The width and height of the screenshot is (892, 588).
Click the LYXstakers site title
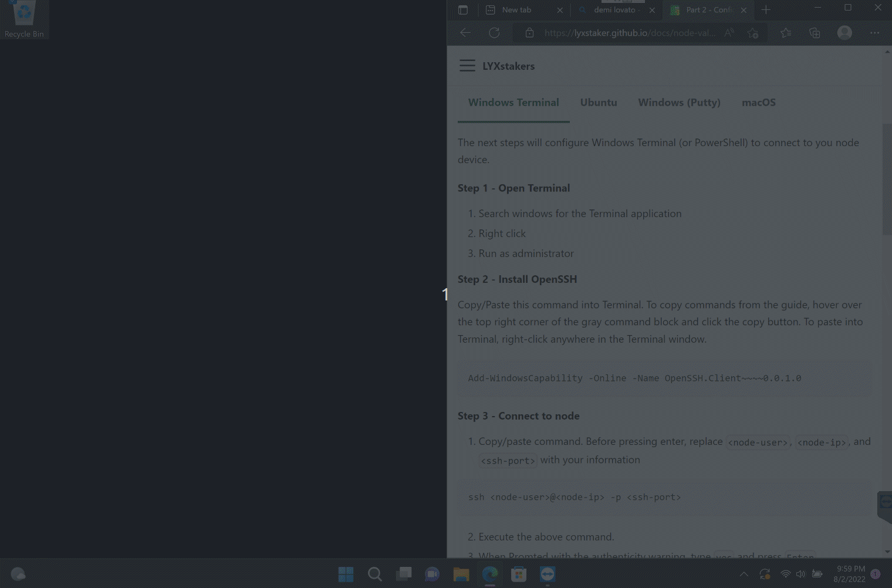pos(508,66)
